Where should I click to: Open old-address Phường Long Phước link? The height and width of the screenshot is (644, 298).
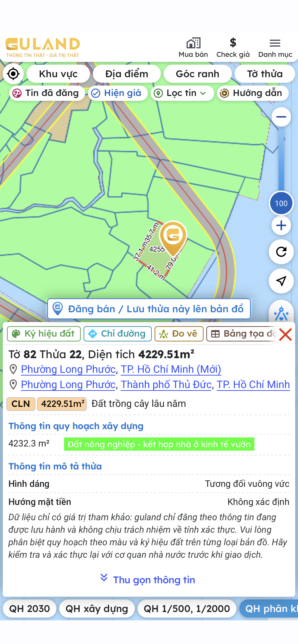click(68, 385)
